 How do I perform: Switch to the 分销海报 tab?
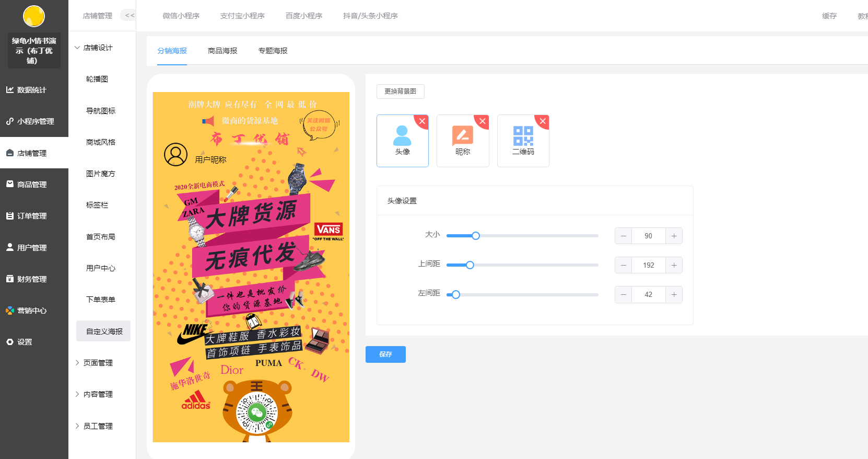[172, 51]
